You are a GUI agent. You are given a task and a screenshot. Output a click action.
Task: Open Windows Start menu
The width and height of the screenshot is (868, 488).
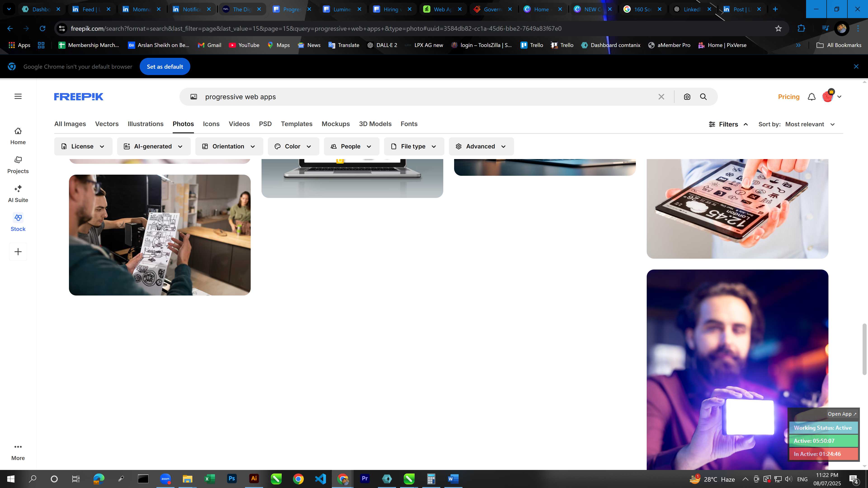(x=10, y=479)
